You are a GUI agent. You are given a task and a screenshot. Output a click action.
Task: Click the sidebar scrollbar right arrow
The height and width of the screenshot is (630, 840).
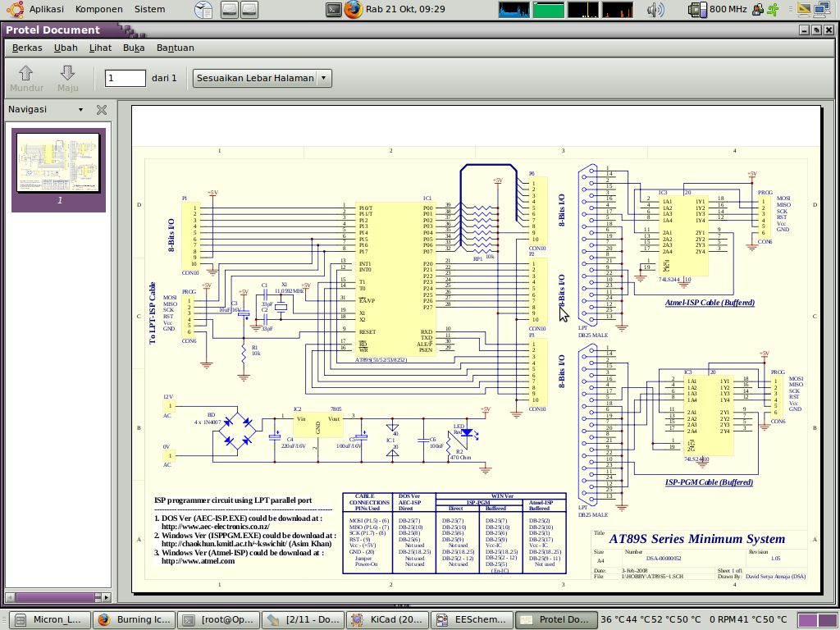[x=107, y=597]
